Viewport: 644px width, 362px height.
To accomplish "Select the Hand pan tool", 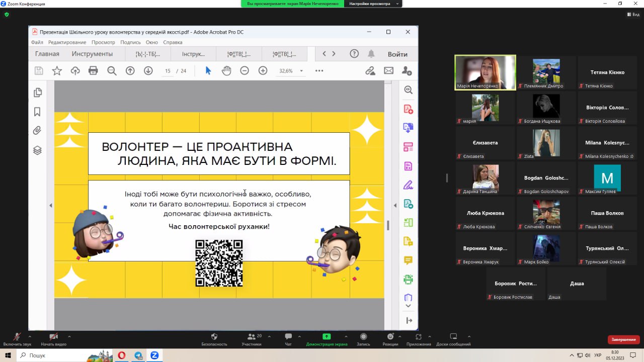I will pos(226,71).
